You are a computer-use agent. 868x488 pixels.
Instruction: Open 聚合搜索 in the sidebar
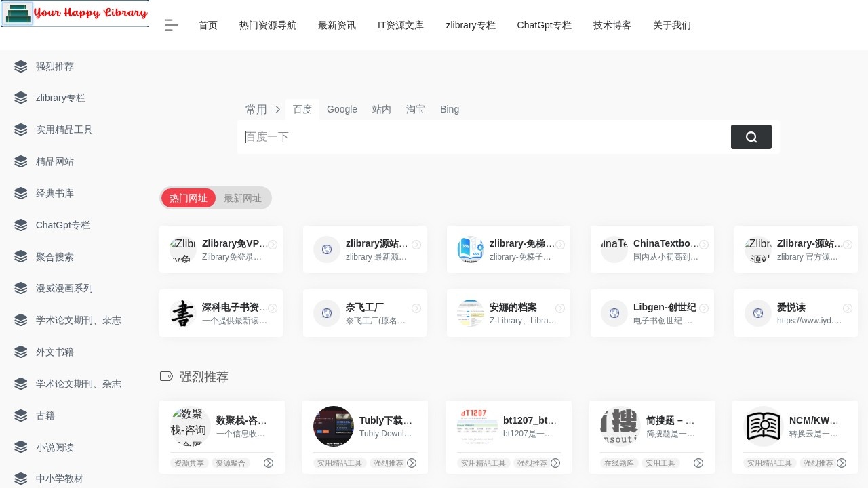(x=55, y=256)
